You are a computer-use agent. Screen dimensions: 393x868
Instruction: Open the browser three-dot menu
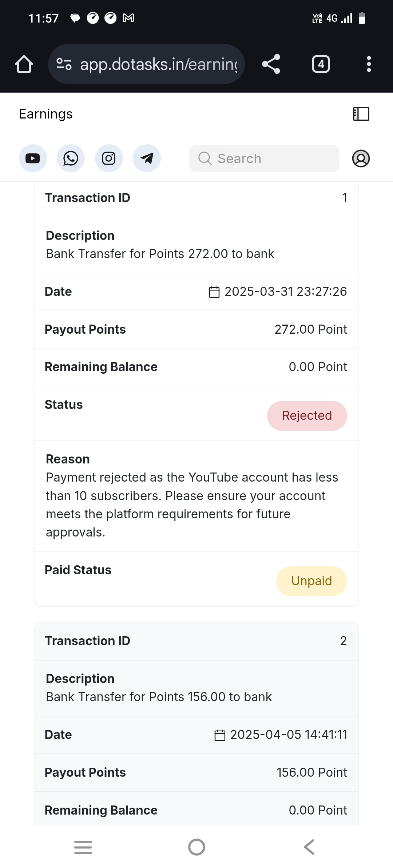369,64
